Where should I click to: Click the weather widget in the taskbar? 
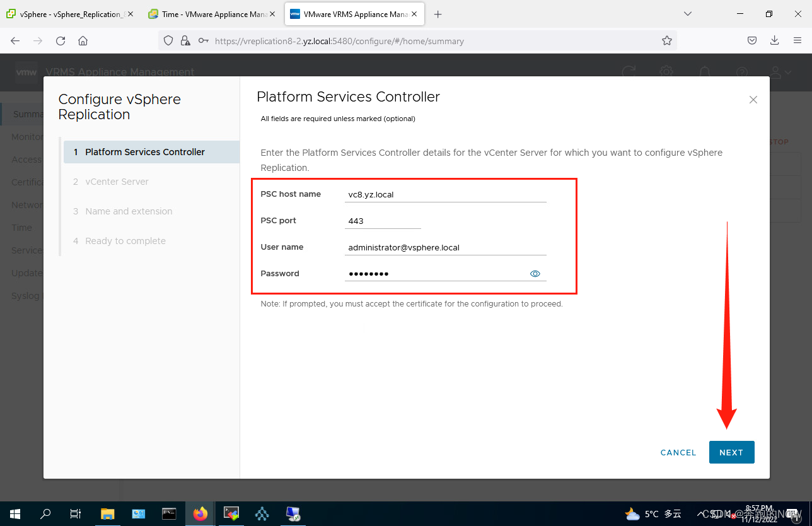653,513
